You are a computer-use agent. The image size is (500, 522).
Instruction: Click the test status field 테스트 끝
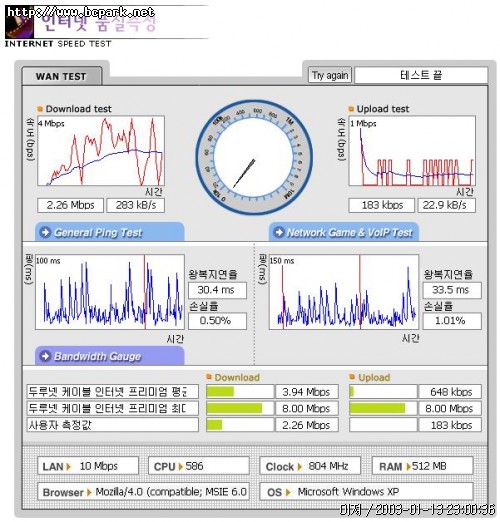tap(421, 75)
